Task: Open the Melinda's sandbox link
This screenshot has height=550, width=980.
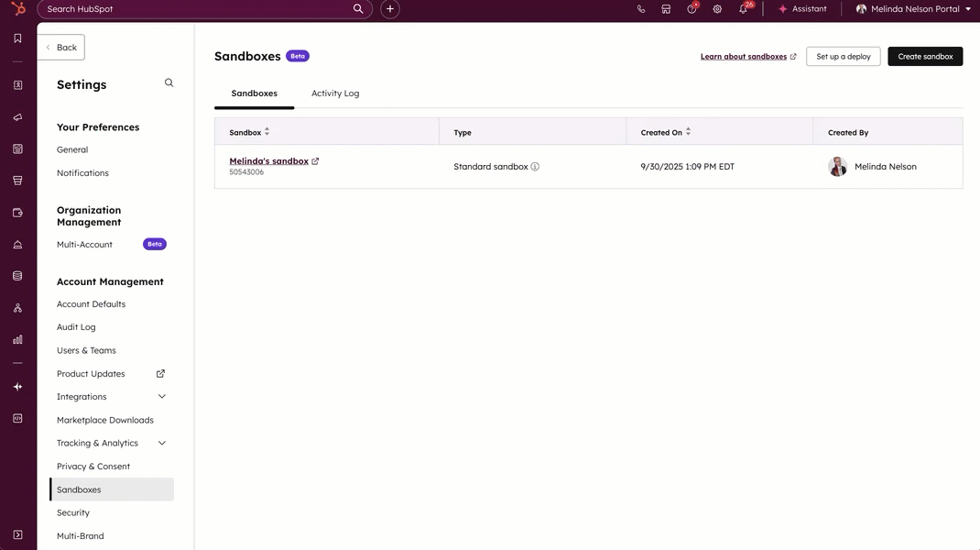Action: (x=268, y=161)
